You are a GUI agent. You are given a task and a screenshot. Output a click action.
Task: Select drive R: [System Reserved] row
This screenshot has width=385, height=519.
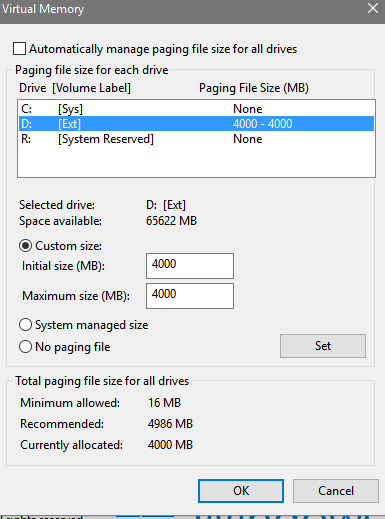(196, 139)
